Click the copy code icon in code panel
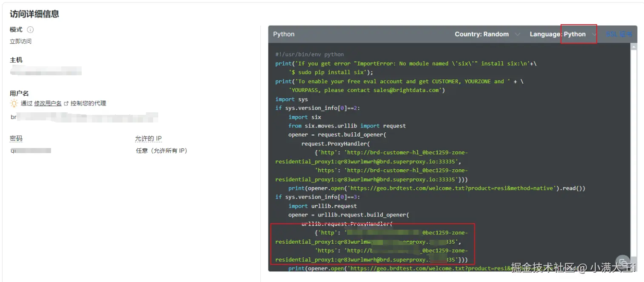This screenshot has width=644, height=282. pos(622,262)
